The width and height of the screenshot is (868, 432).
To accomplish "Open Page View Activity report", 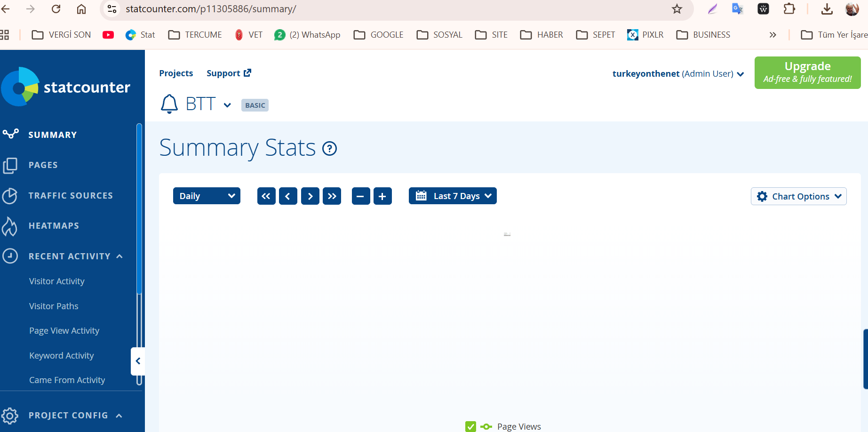I will (64, 331).
